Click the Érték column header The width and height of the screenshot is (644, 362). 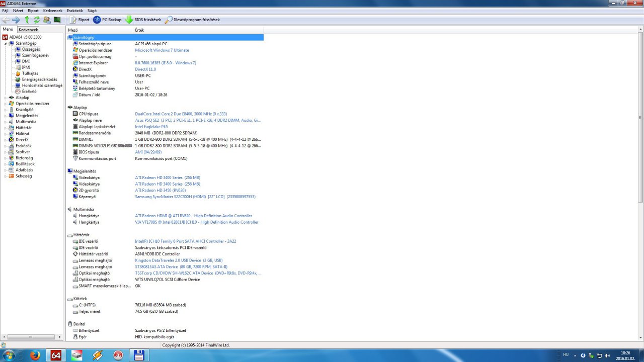point(199,30)
